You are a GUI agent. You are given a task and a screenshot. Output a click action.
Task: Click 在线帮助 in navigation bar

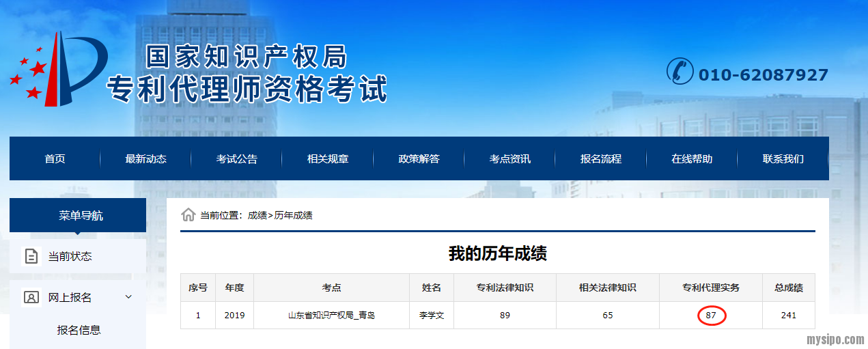point(692,159)
